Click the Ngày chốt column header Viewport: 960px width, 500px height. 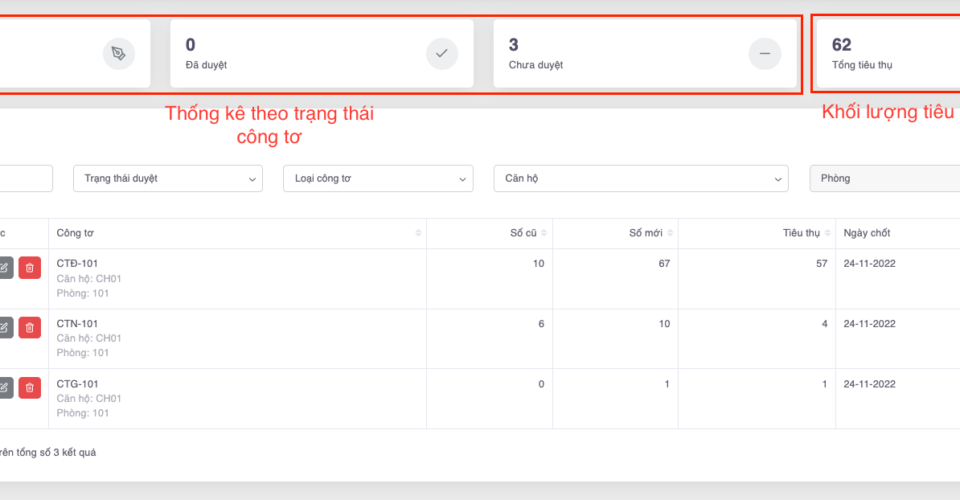[x=867, y=233]
